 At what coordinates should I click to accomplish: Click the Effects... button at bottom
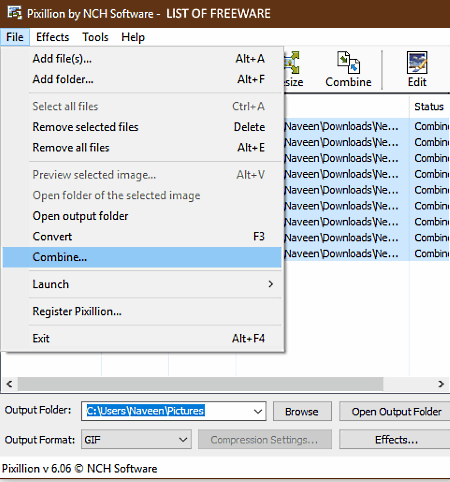coord(396,440)
